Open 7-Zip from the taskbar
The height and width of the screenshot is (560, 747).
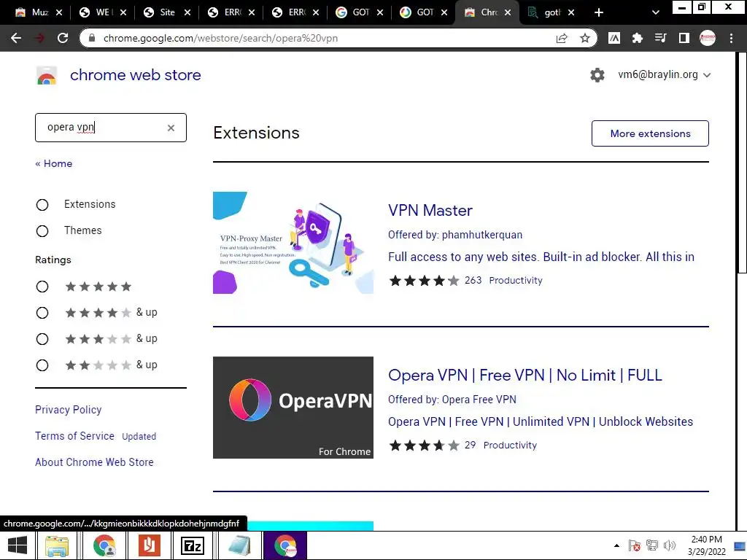(x=193, y=545)
